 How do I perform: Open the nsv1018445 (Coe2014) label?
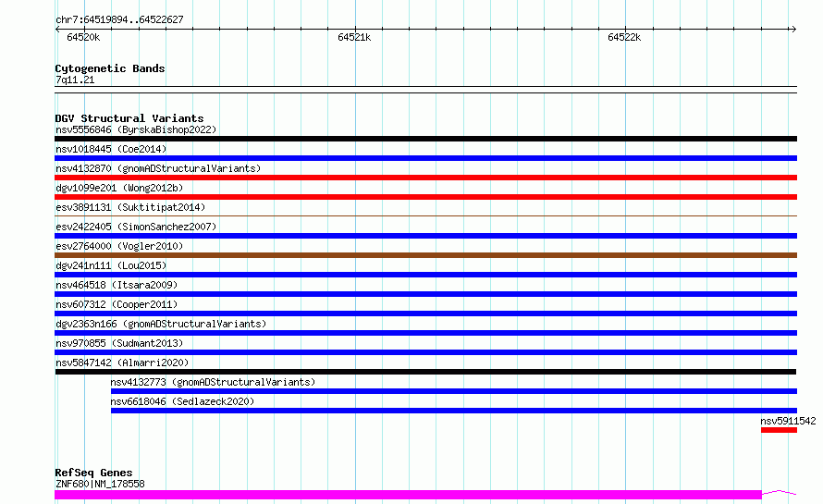[x=111, y=149]
